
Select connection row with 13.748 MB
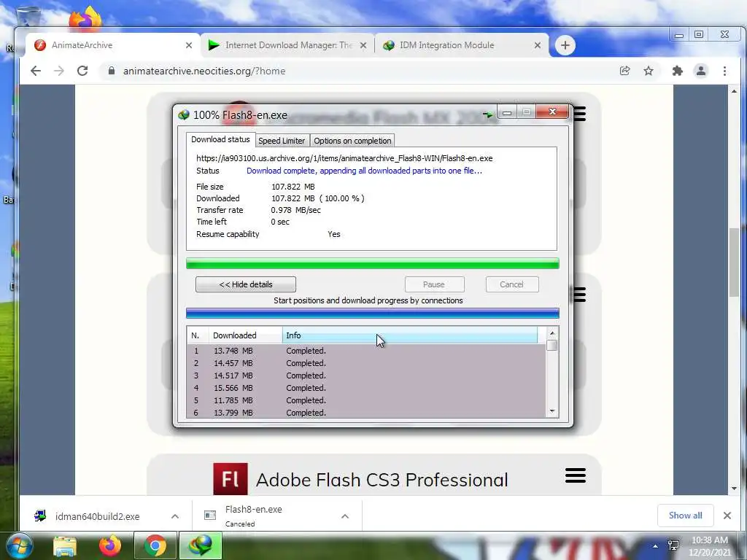click(x=366, y=351)
